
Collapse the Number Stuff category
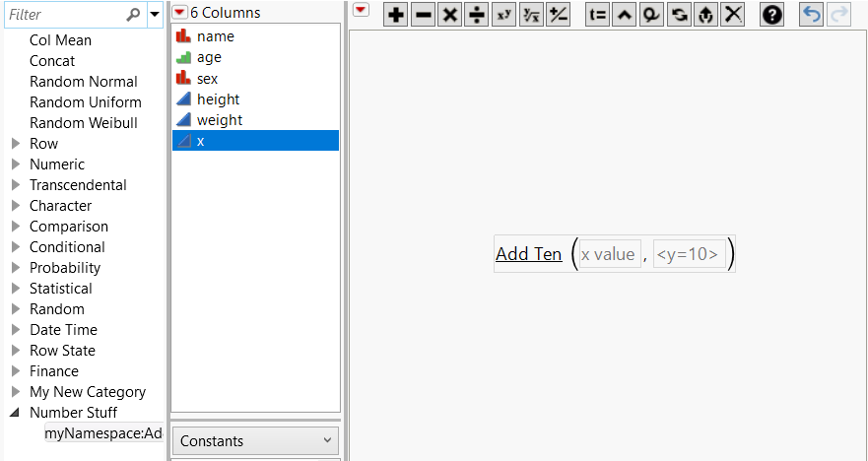click(16, 413)
